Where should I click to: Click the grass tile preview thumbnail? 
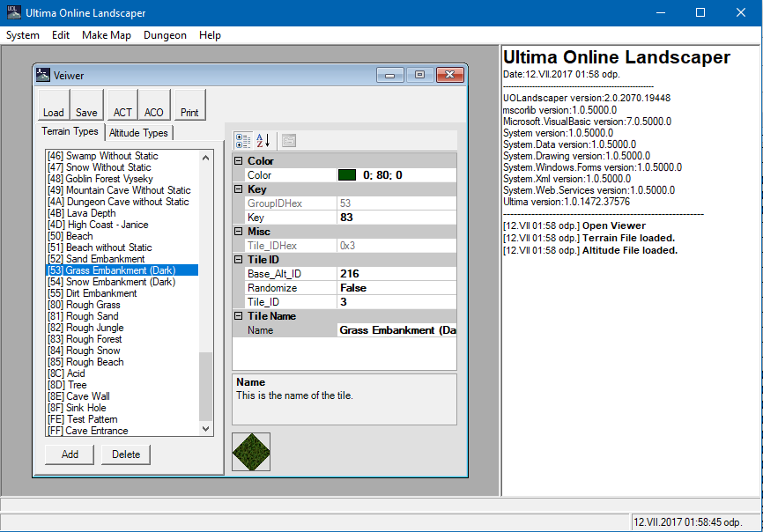[x=251, y=451]
